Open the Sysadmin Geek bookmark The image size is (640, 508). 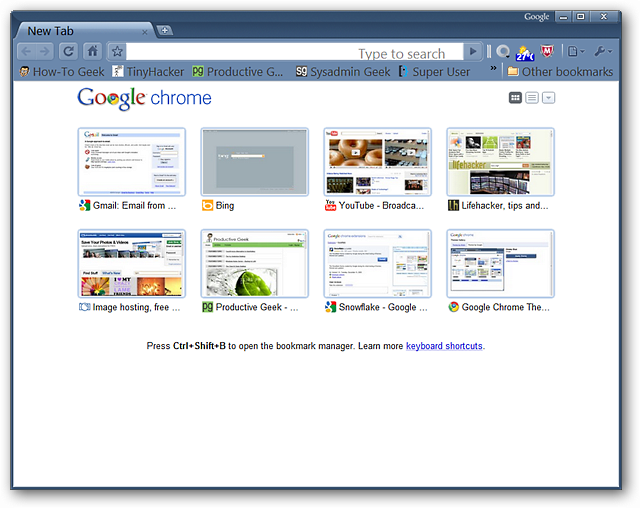tap(343, 72)
